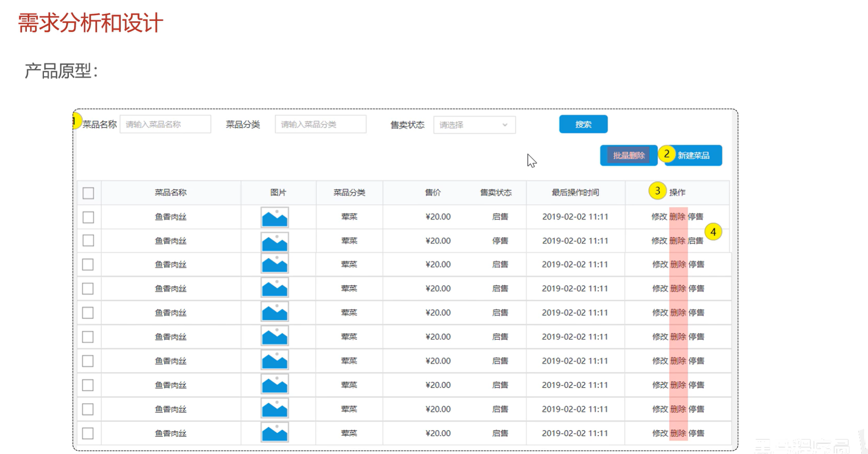
Task: Click yellow annotation marker number 3
Action: tap(657, 191)
